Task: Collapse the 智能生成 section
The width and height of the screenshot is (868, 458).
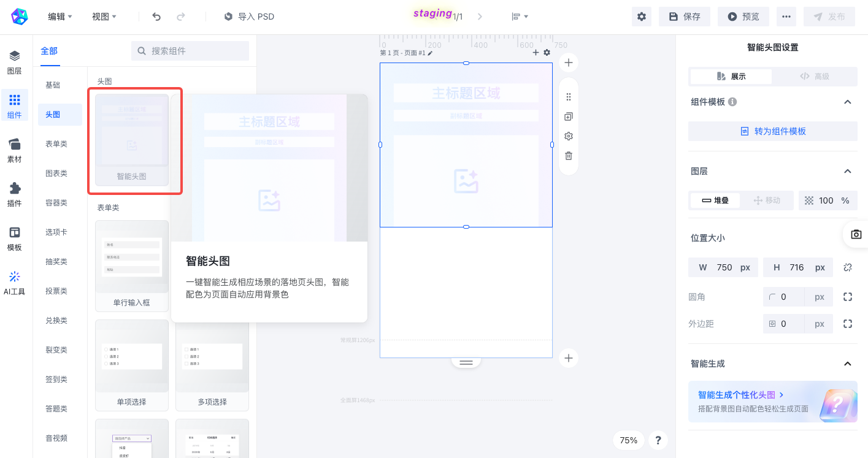Action: [x=848, y=364]
